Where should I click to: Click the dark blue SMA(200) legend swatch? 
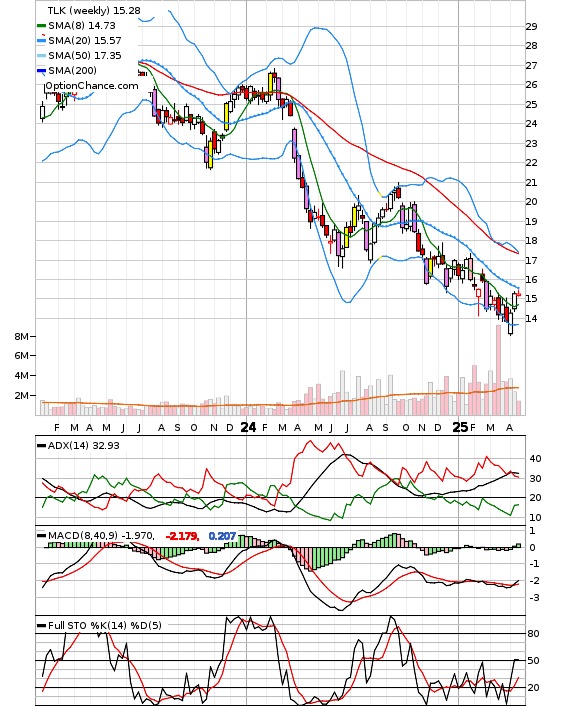pyautogui.click(x=41, y=71)
